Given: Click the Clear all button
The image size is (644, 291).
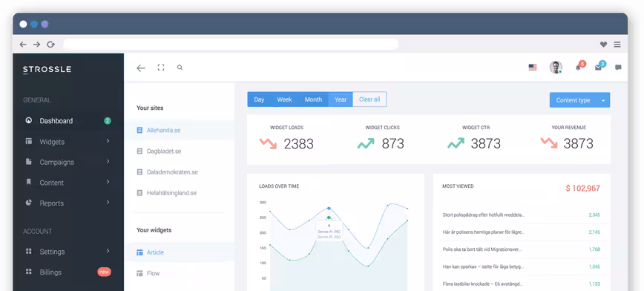Looking at the screenshot, I should (x=369, y=99).
